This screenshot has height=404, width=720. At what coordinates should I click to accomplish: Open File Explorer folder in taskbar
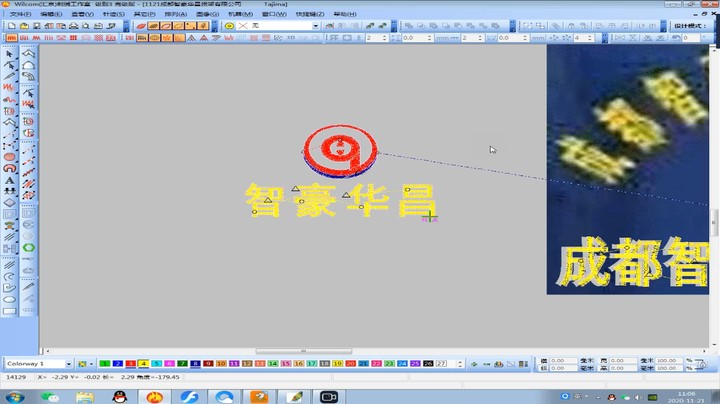tap(85, 397)
